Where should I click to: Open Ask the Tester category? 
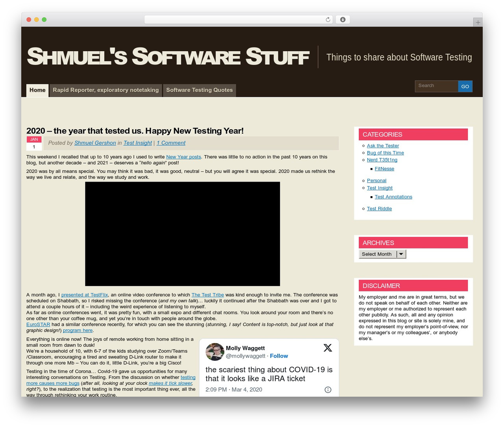383,146
